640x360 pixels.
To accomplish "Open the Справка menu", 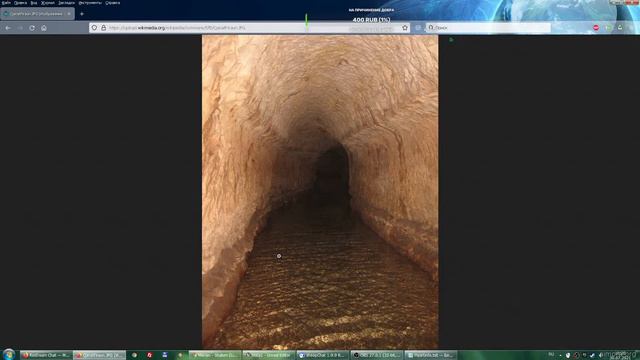I will point(113,3).
